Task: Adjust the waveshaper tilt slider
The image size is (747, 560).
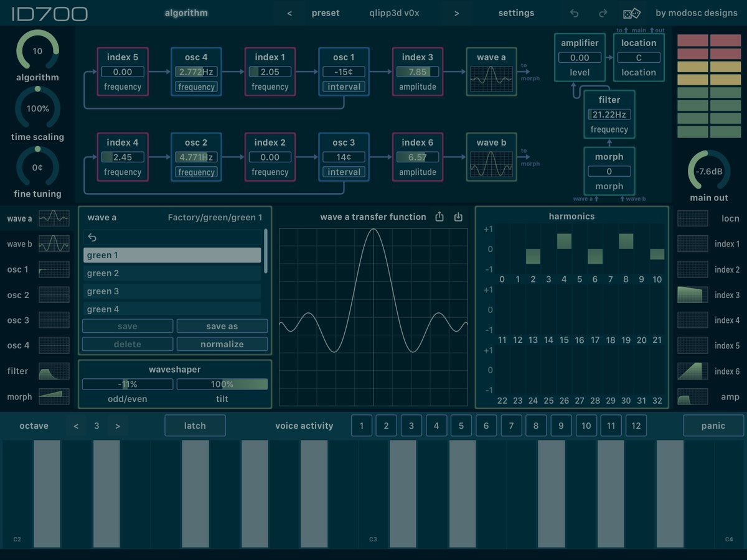Action: (x=222, y=384)
